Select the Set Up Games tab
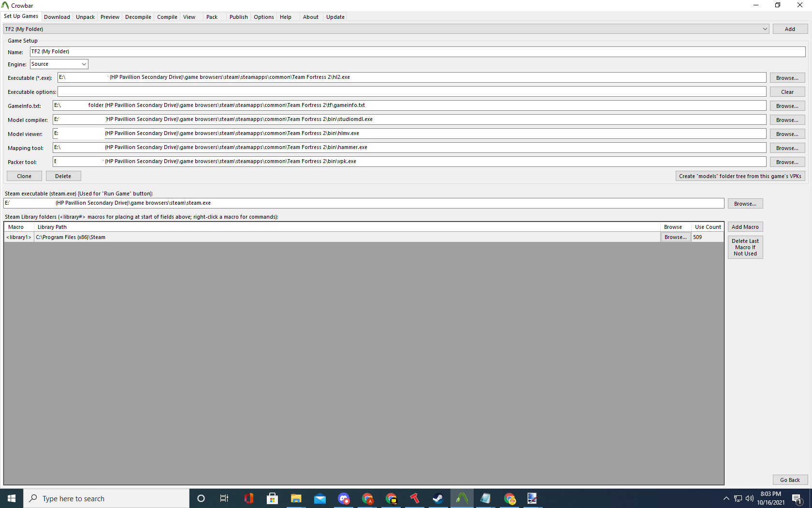The height and width of the screenshot is (508, 812). coord(21,16)
